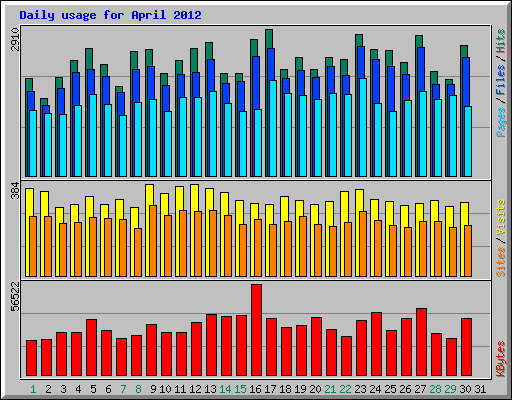Select green day 14 label on x-axis
The height and width of the screenshot is (400, 512).
pyautogui.click(x=225, y=389)
